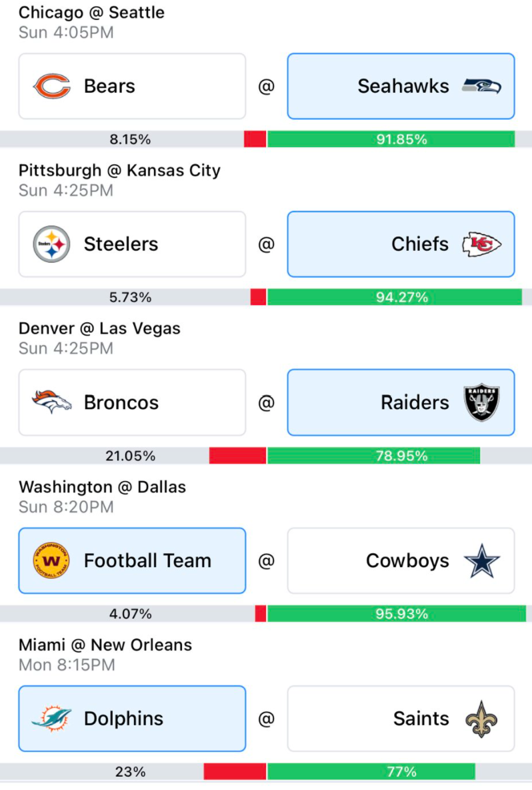
Task: Select Steelers as the pick
Action: pos(133,244)
